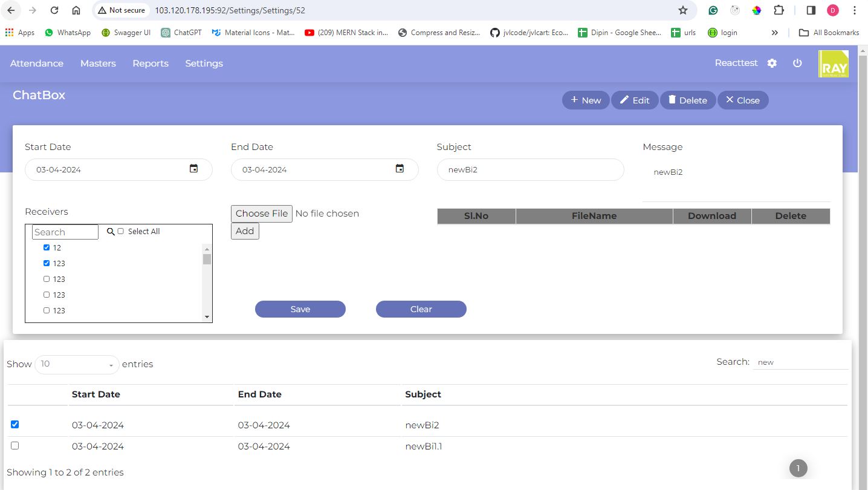
Task: Expand the Show entries dropdown
Action: [x=77, y=364]
